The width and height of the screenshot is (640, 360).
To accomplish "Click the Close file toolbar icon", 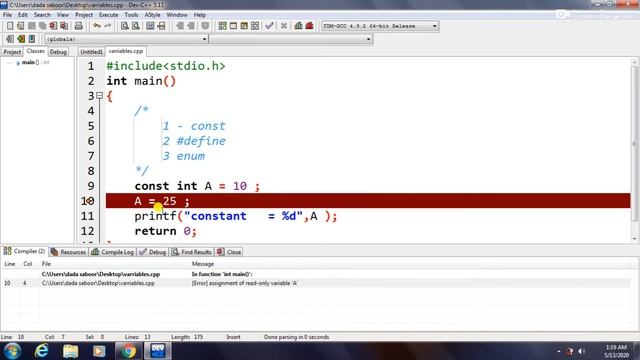I will pos(53,26).
